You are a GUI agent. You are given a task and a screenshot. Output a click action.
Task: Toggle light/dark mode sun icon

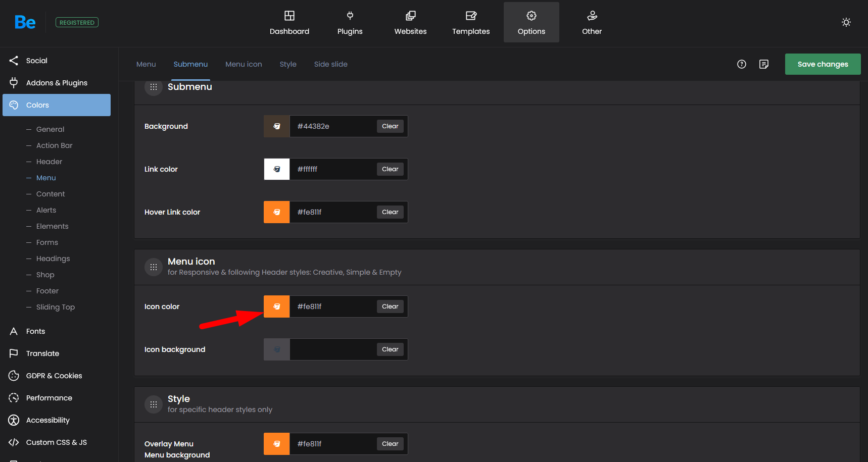[x=846, y=22]
